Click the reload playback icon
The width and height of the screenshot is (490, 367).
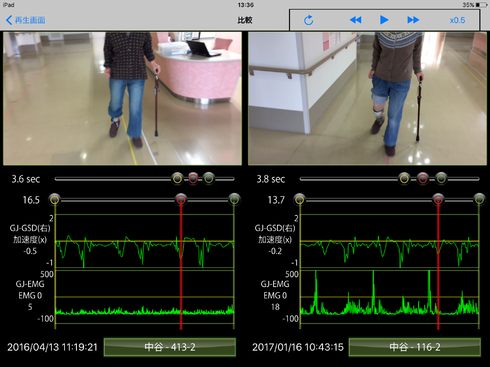pos(309,20)
